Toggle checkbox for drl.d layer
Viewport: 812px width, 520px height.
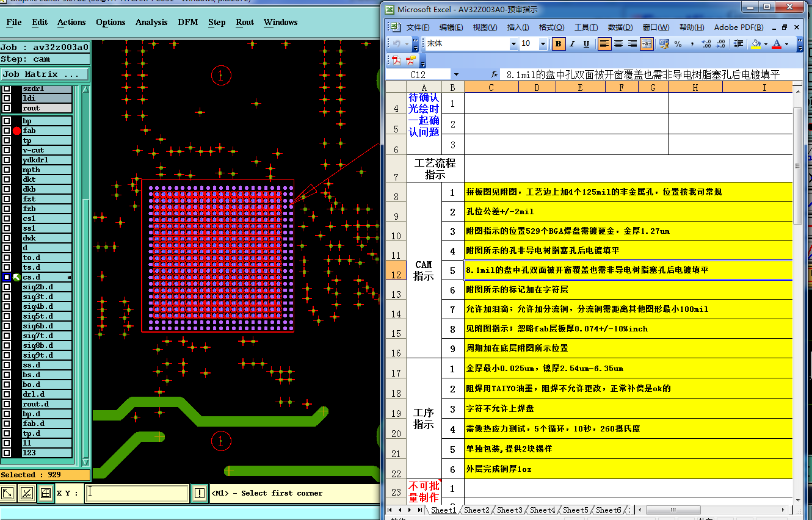[x=7, y=394]
